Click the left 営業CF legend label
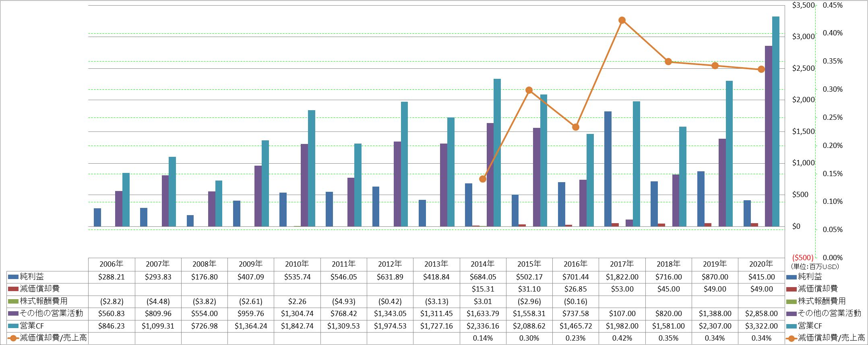Image resolution: width=868 pixels, height=345 pixels. 32,326
